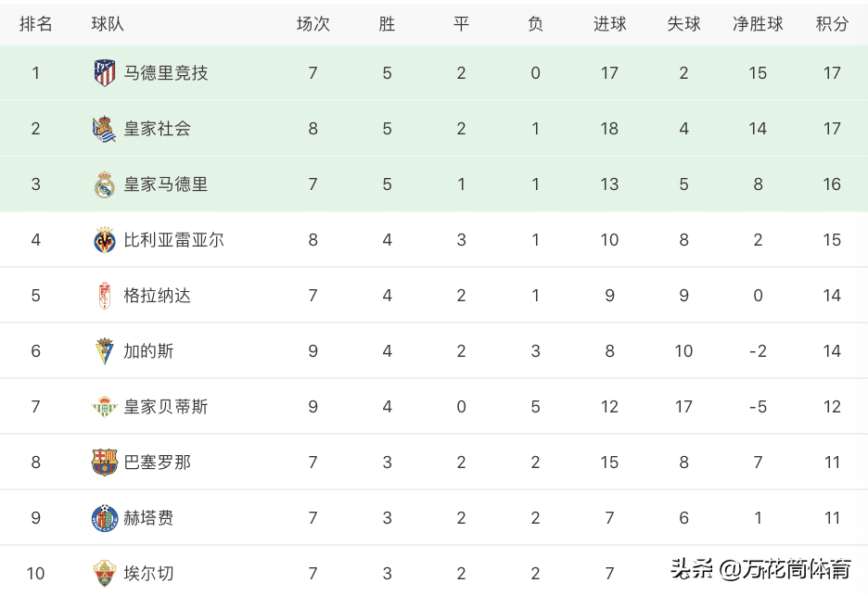Click the Cádiz triangular crest

click(x=104, y=351)
